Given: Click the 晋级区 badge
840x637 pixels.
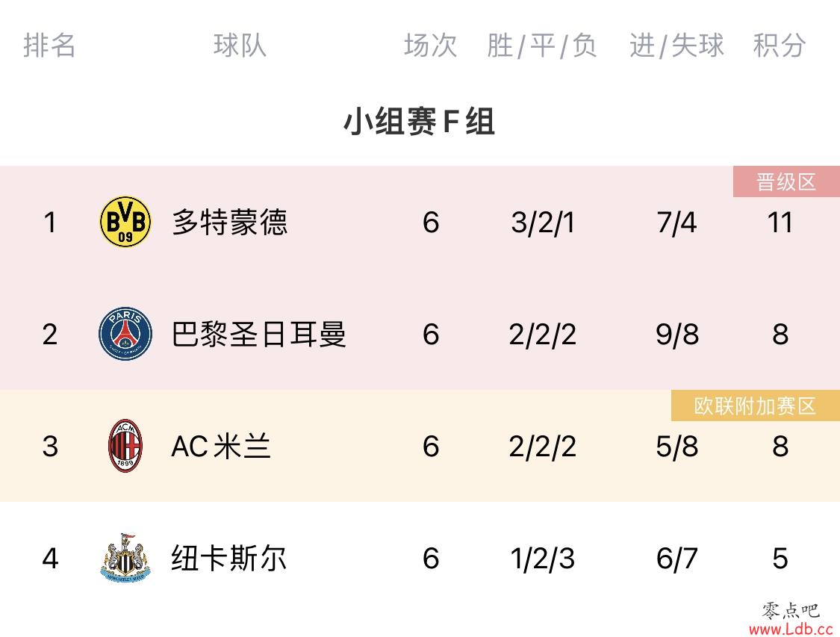Looking at the screenshot, I should pos(786,181).
